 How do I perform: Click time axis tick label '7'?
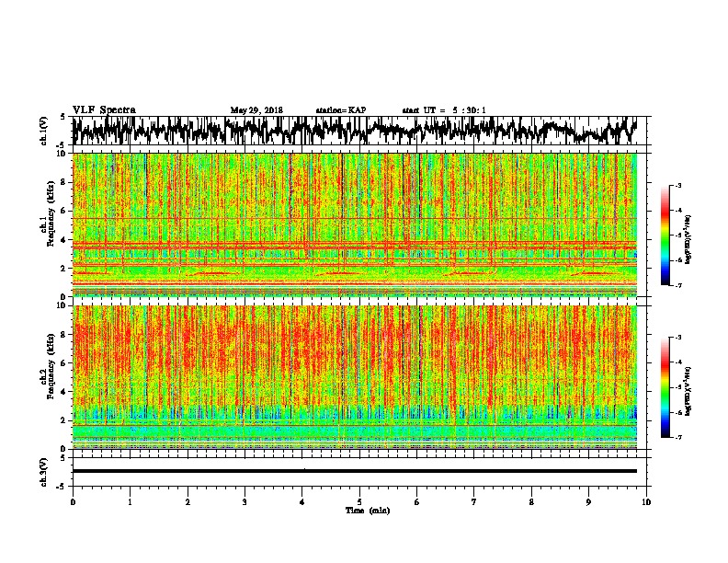click(474, 502)
